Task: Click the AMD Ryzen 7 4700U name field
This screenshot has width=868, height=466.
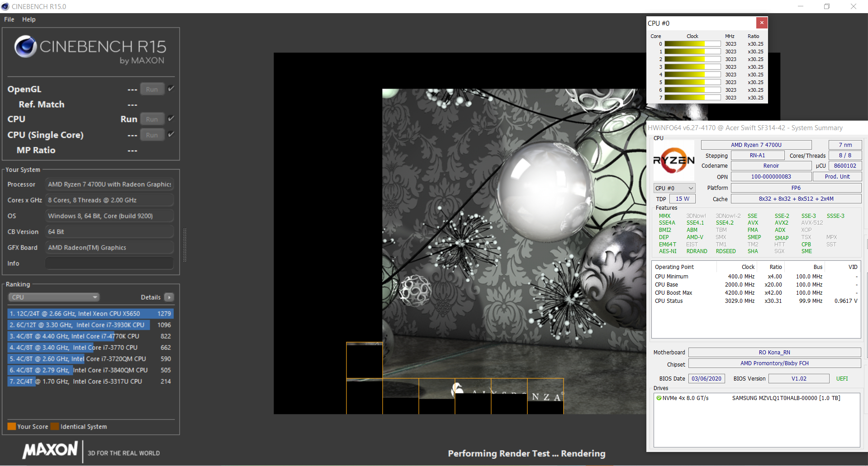Action: pos(756,145)
